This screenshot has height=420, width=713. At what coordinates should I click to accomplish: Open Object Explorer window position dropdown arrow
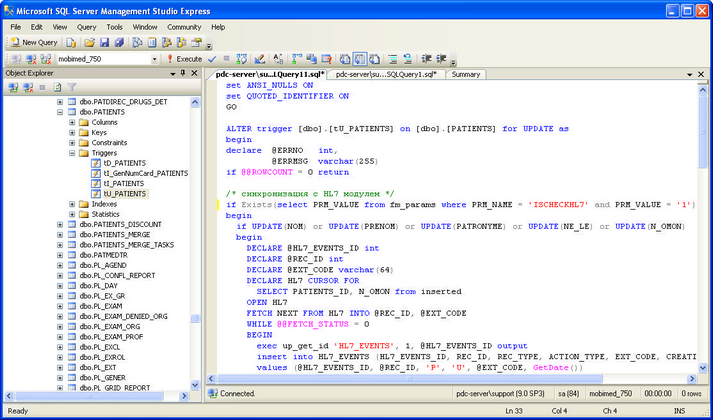point(173,74)
